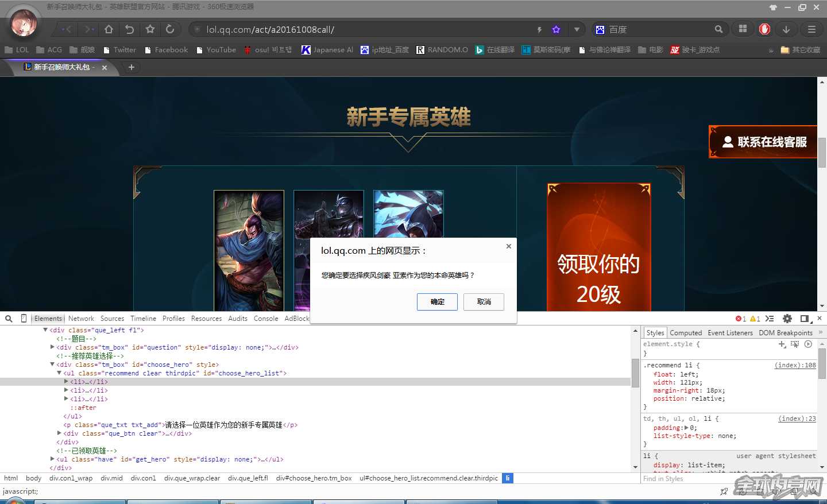Click the 确定 button in the dialog
The height and width of the screenshot is (504, 827).
pos(437,302)
